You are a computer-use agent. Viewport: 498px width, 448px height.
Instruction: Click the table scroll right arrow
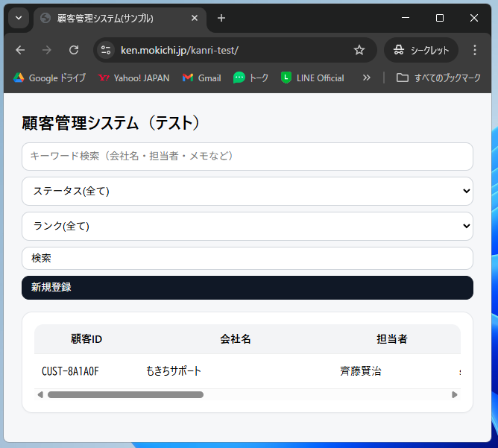tap(455, 394)
